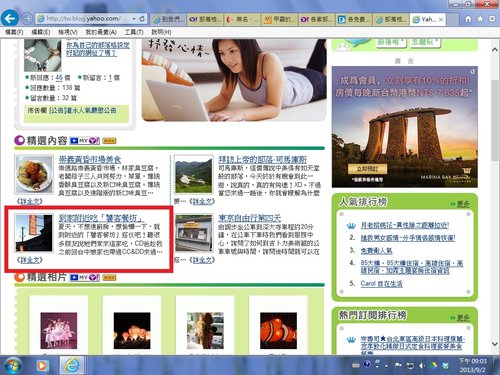
Task: Open ranking item 4 85大樓 link
Action: tap(412, 267)
